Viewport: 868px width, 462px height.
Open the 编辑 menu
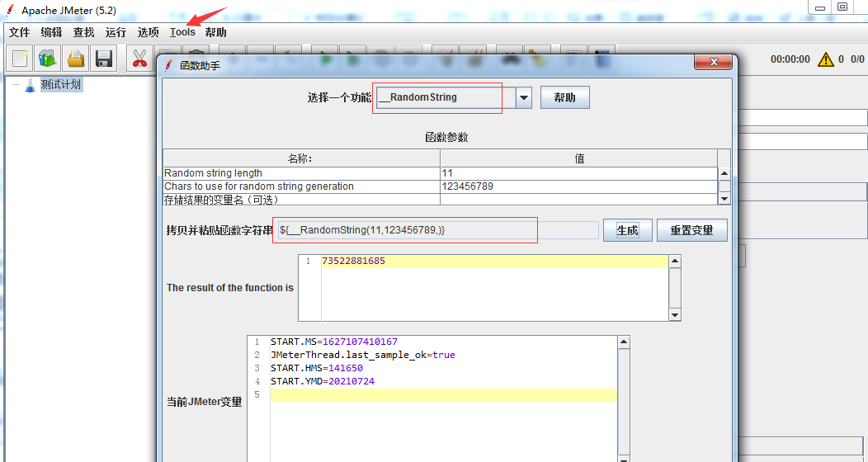point(51,32)
